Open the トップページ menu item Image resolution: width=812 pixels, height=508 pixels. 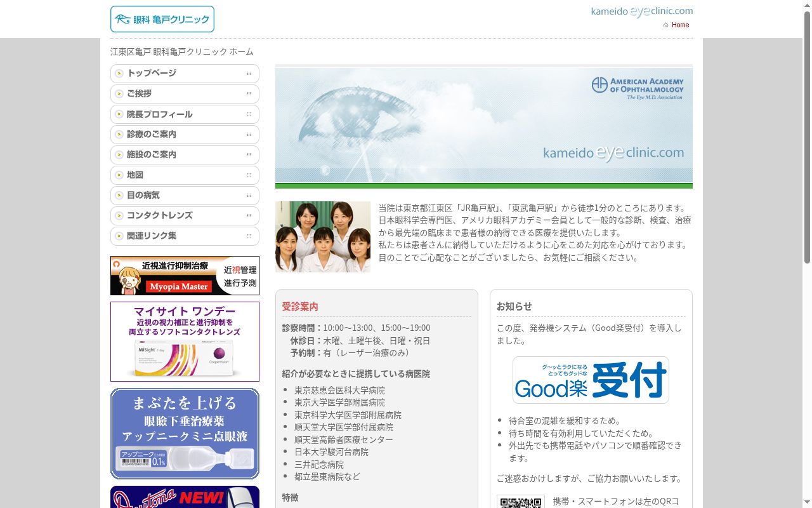click(x=185, y=74)
